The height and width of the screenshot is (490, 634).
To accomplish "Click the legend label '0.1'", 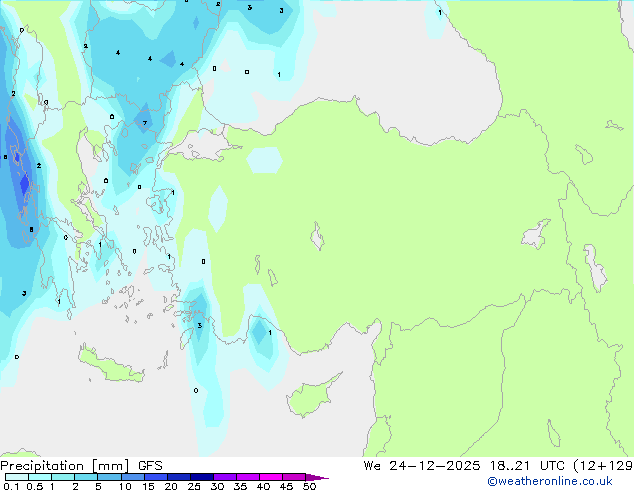I will click(x=11, y=486).
